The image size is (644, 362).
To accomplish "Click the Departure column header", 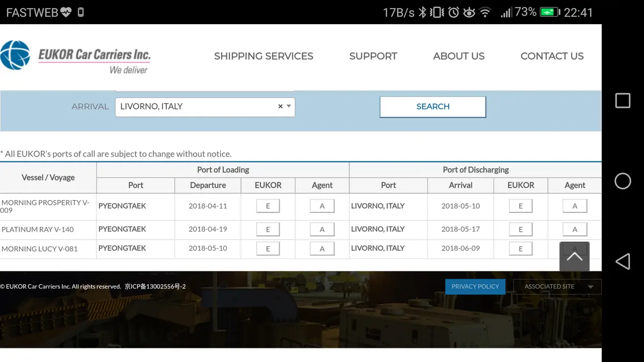I will 208,185.
